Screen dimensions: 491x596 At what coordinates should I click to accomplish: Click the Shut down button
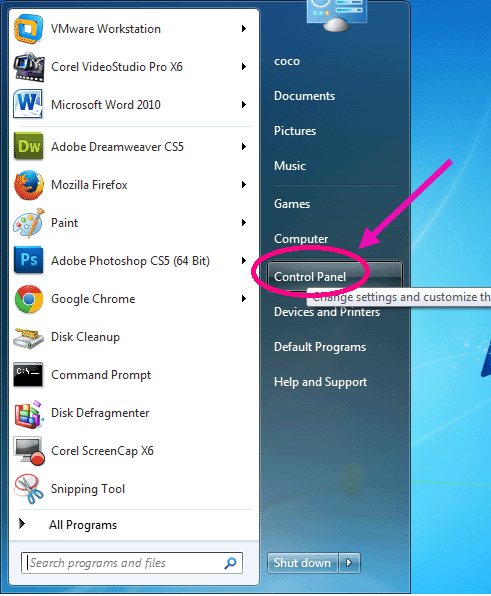303,563
